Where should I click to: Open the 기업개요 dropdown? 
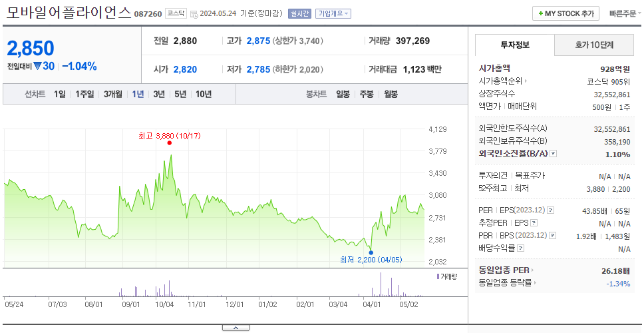(x=333, y=13)
